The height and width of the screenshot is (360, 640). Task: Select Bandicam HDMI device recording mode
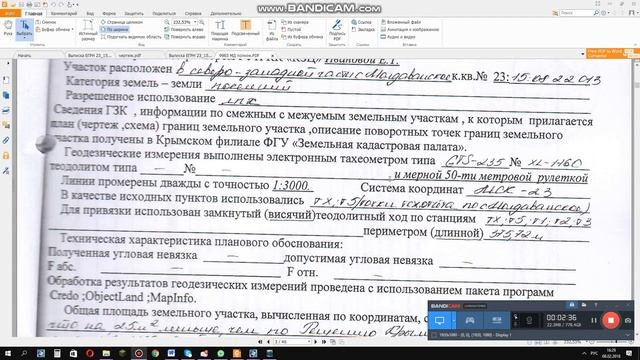[496, 320]
